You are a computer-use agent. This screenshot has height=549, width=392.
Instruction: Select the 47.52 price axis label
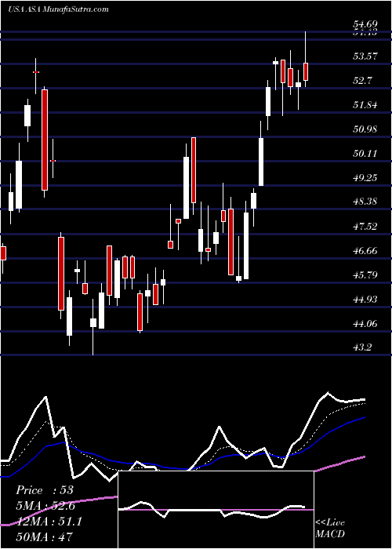tap(365, 226)
